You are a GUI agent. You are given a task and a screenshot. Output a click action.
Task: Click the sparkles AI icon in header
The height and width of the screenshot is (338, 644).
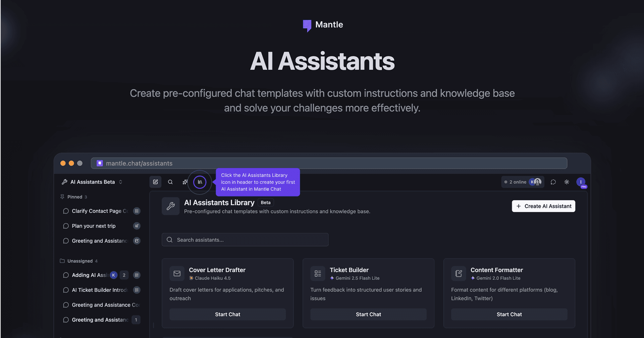tap(185, 182)
